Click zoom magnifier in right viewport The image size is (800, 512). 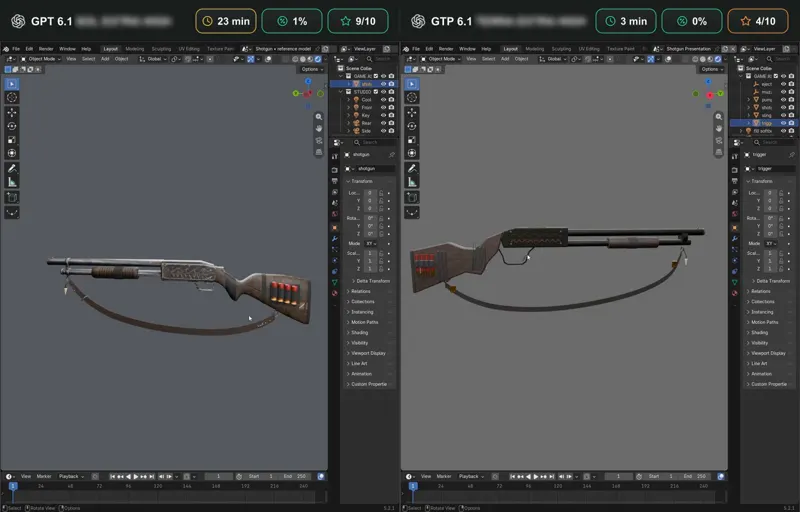(x=719, y=117)
